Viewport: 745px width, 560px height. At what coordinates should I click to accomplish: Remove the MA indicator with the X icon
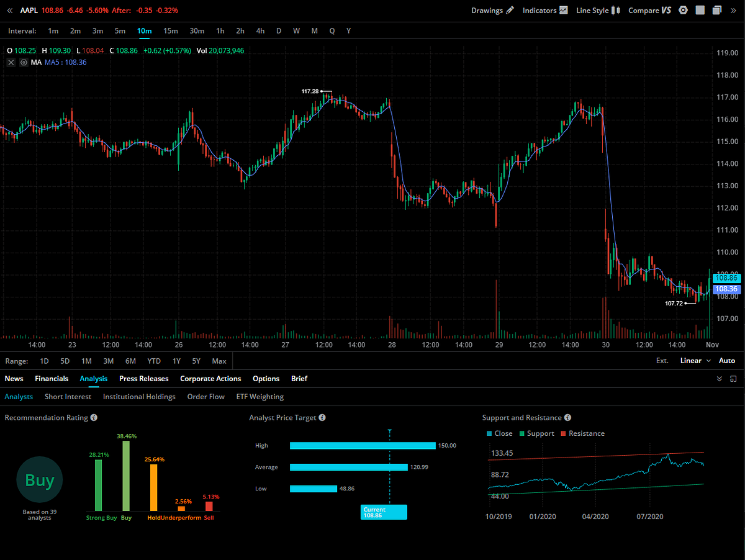click(11, 62)
